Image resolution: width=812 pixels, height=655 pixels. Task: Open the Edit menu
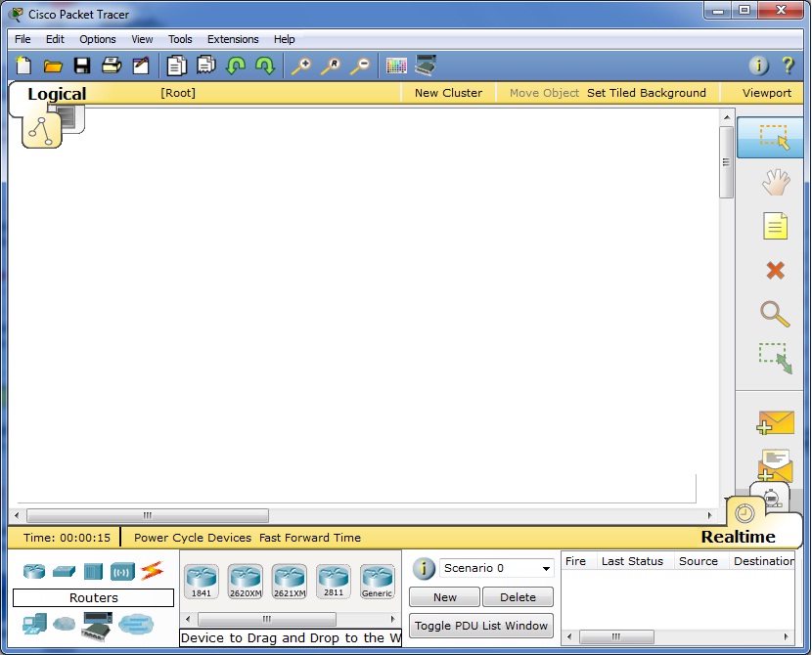tap(55, 39)
